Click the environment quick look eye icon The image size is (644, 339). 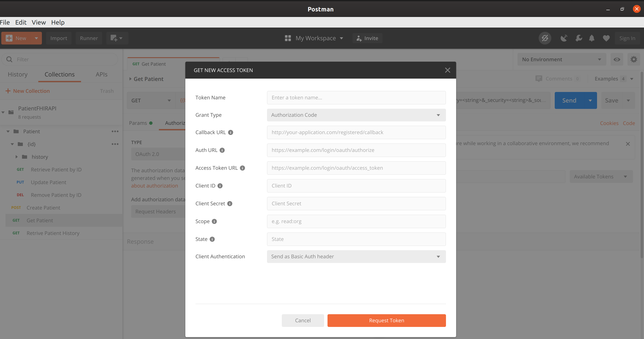coord(617,59)
